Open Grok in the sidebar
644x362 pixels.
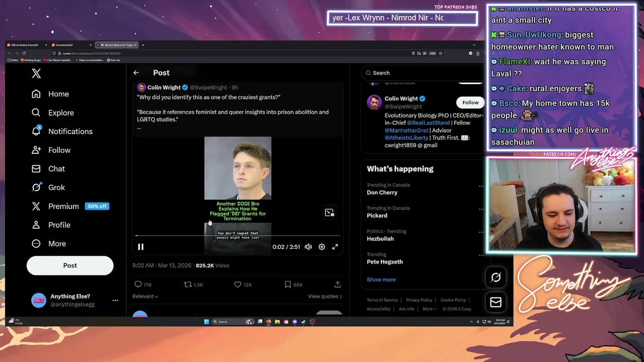pos(48,187)
